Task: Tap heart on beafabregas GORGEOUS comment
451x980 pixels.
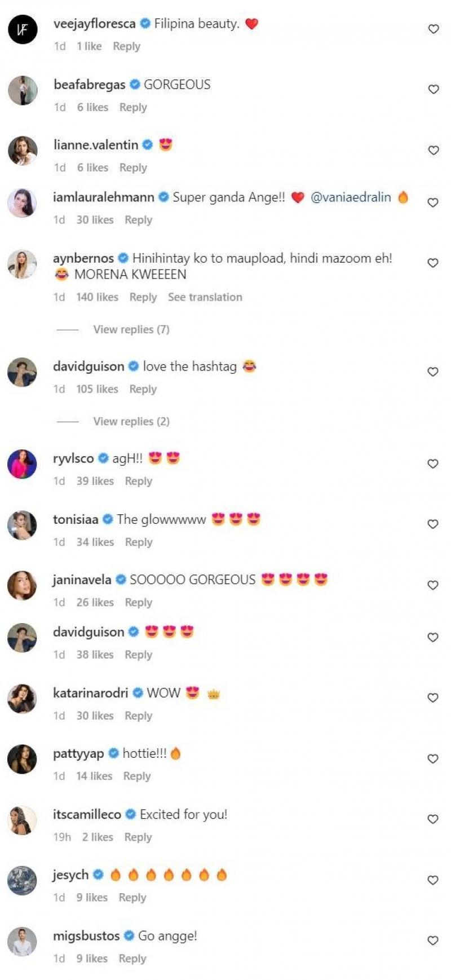Action: click(434, 89)
